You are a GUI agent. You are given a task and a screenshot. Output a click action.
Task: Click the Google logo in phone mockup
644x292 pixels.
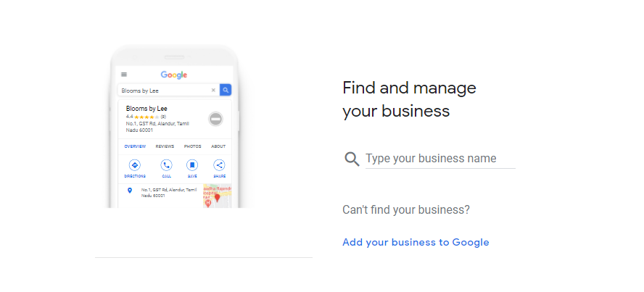(174, 75)
